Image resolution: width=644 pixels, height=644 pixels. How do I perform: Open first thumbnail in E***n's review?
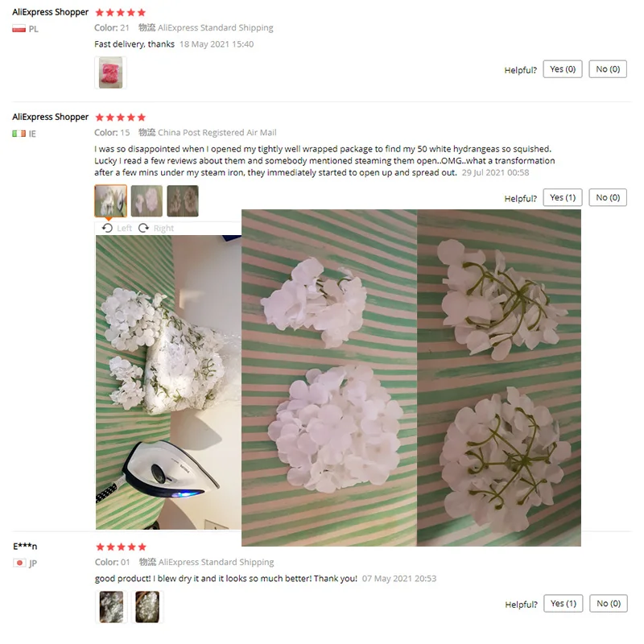pos(111,607)
